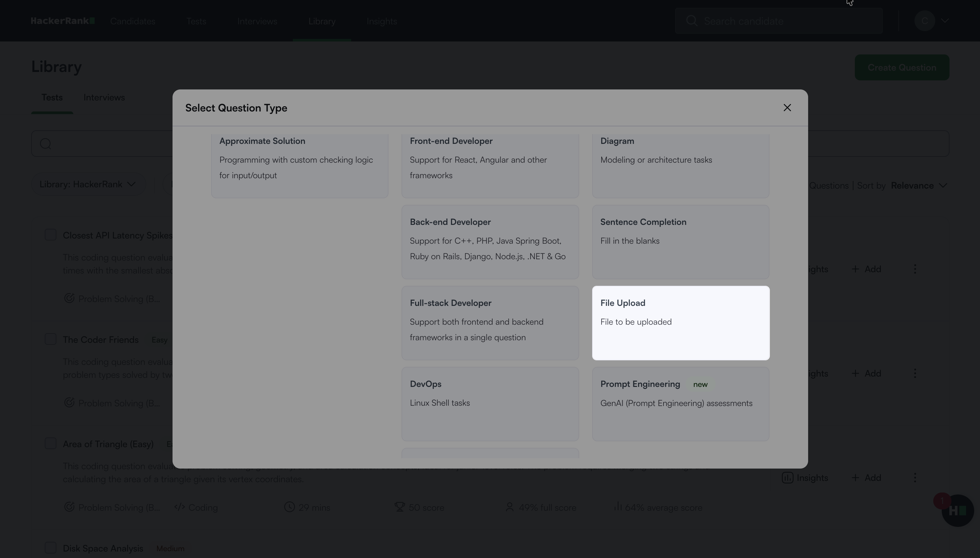This screenshot has width=980, height=558.
Task: Click the user avatar circle in the header
Action: pyautogui.click(x=924, y=21)
